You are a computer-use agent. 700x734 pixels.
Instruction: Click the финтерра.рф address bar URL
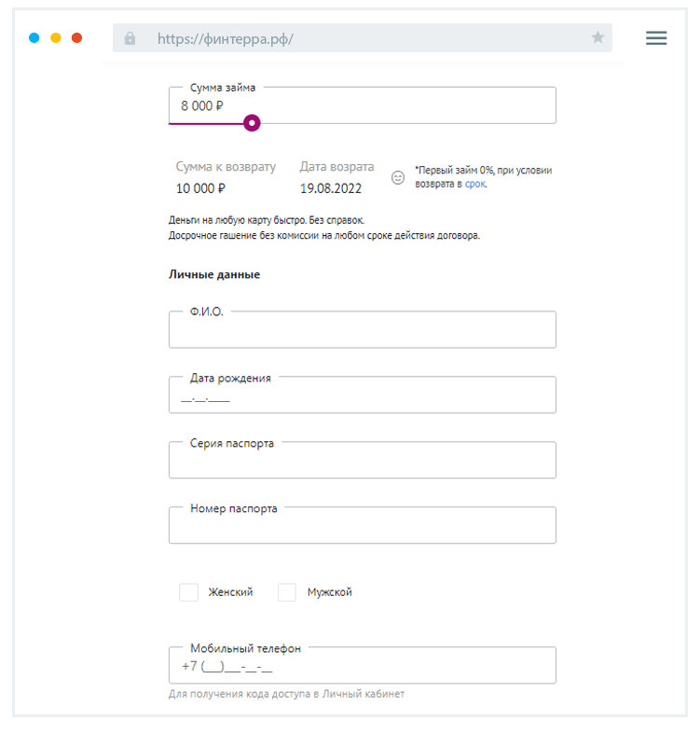click(226, 38)
